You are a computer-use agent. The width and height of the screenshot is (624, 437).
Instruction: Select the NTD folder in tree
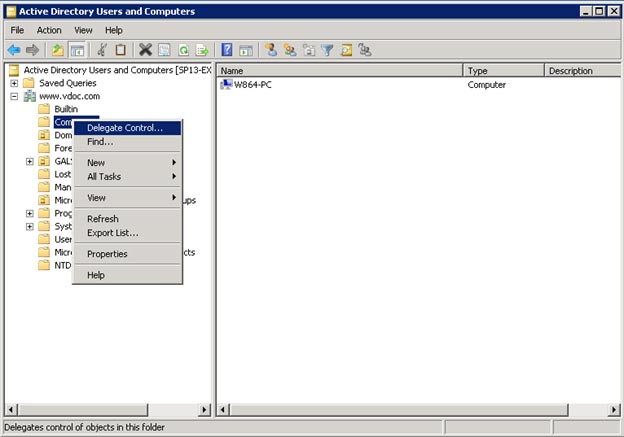pyautogui.click(x=62, y=265)
